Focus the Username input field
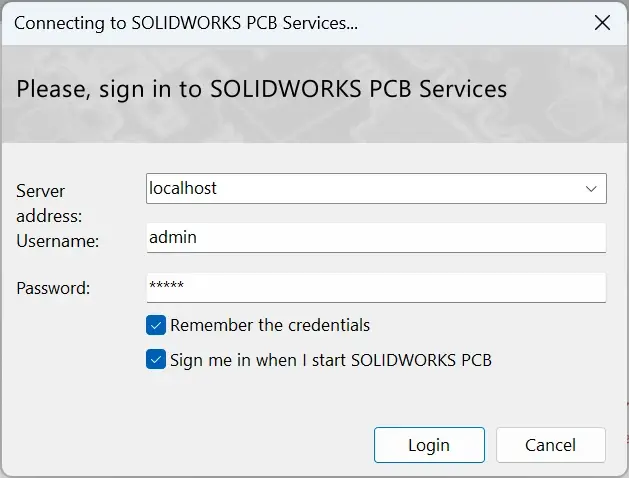This screenshot has width=629, height=478. coord(376,238)
